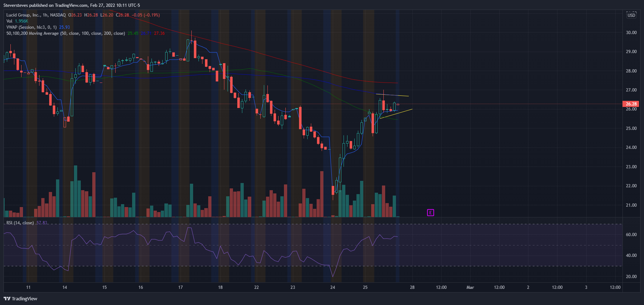Click the high price H26.28
This screenshot has width=644, height=305.
click(91, 15)
